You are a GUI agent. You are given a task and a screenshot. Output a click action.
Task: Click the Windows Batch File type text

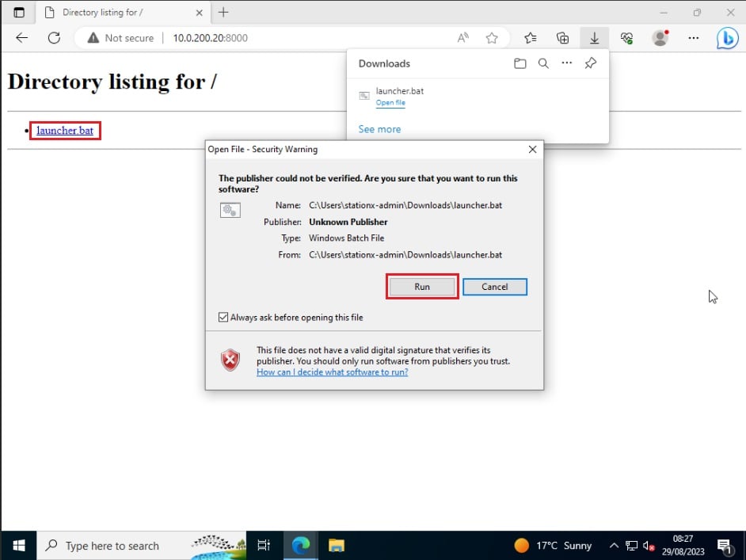(x=346, y=238)
